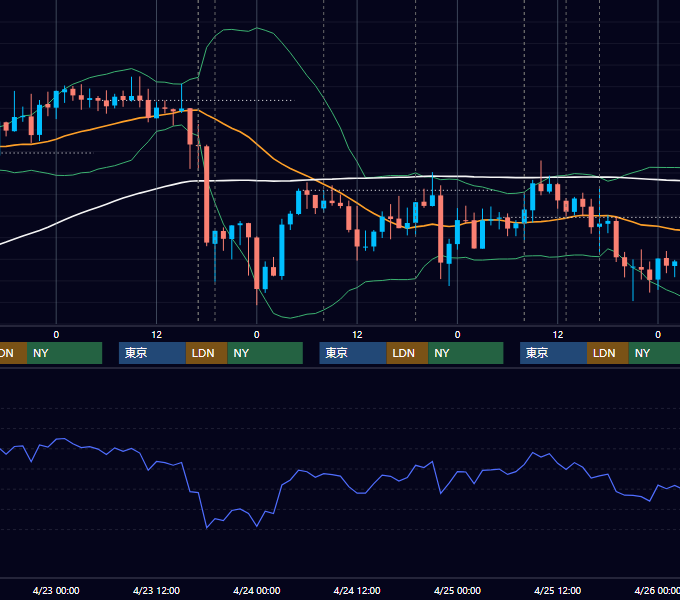The height and width of the screenshot is (600, 680).
Task: Click the 4/23 12:00 date label
Action: click(156, 590)
